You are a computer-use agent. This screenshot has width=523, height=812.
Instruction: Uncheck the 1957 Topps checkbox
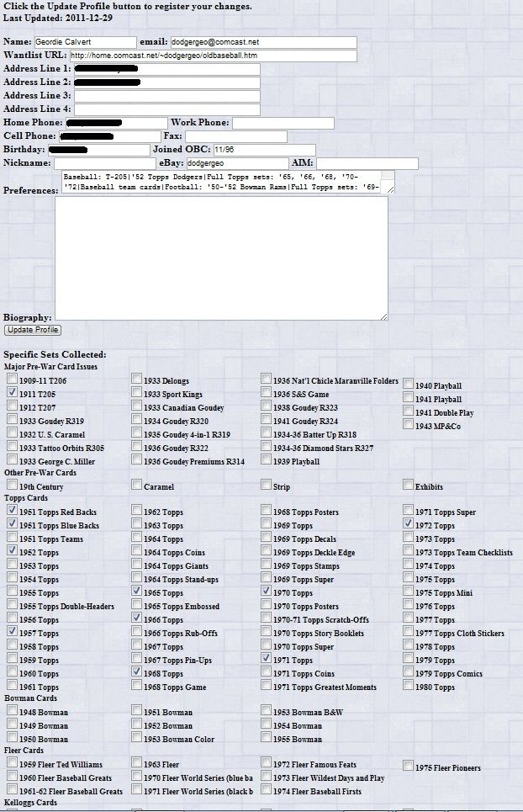[12, 631]
